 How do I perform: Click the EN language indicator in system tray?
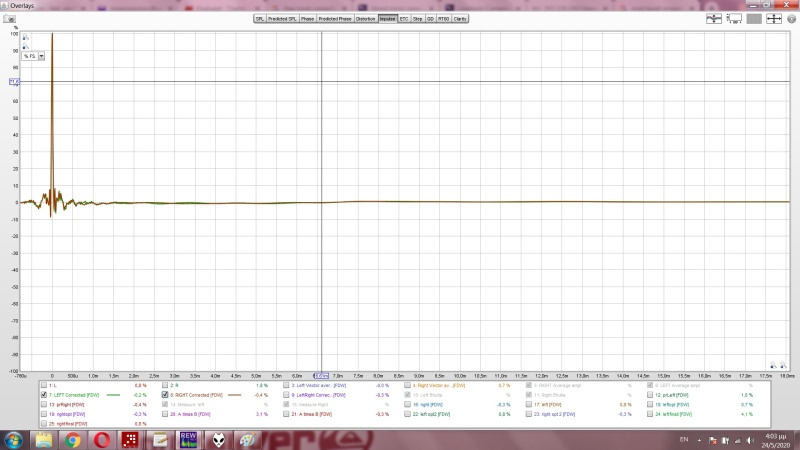tap(683, 439)
